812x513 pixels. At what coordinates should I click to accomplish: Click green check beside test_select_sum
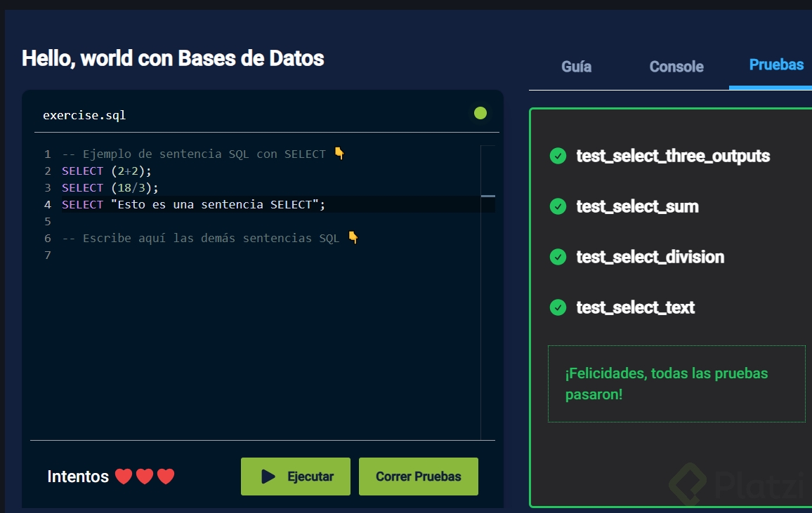[558, 206]
